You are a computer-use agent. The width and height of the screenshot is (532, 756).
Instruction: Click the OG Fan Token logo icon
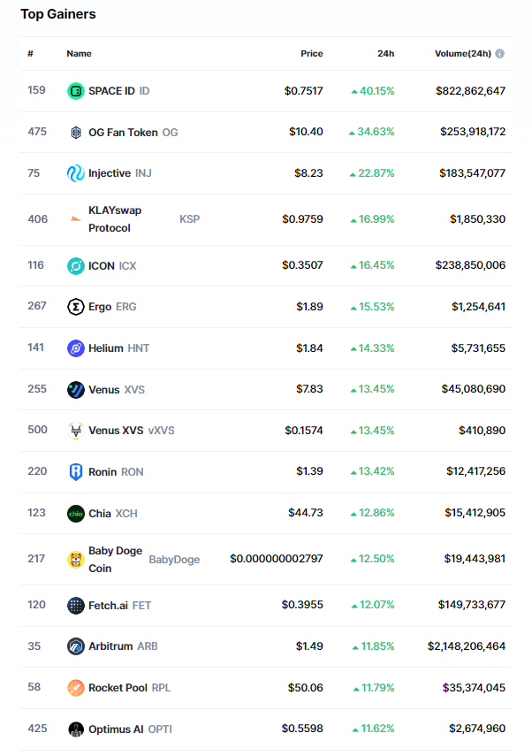[x=76, y=133]
